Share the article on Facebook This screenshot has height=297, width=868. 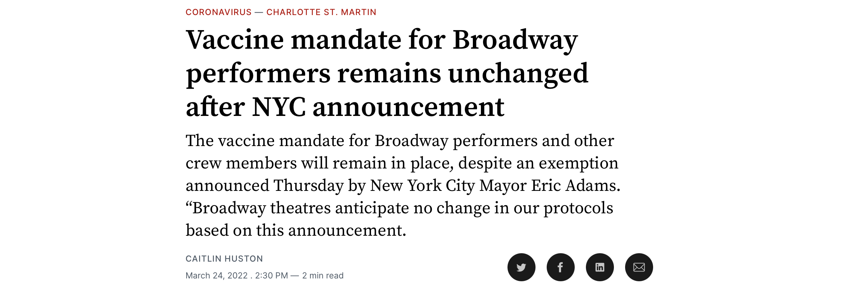tap(560, 267)
